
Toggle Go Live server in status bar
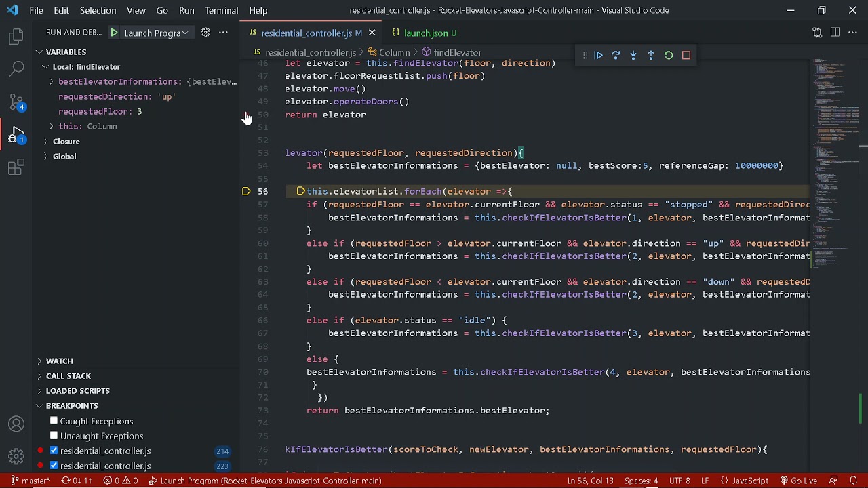(x=798, y=481)
